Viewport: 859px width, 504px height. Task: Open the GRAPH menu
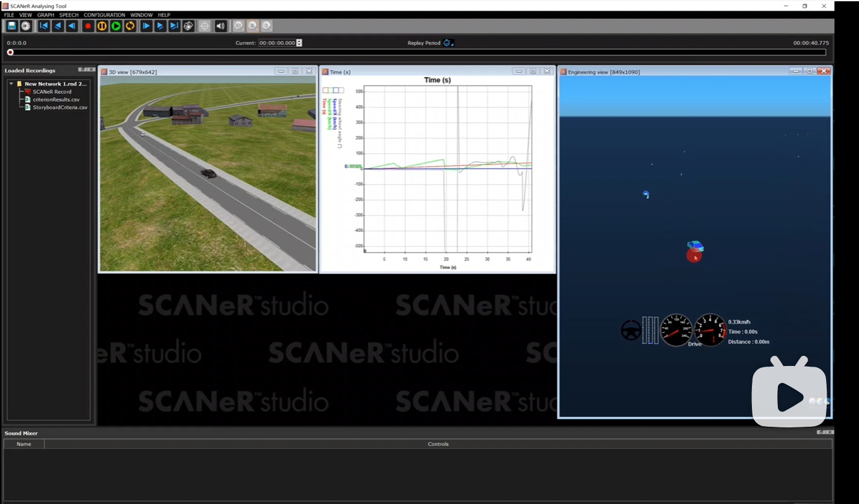point(46,15)
